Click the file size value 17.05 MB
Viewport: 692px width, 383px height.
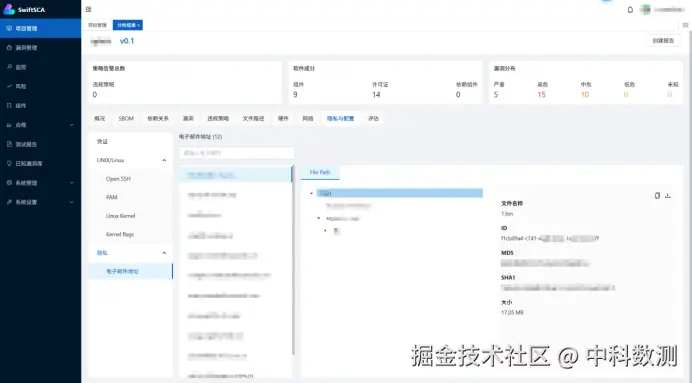(x=512, y=312)
